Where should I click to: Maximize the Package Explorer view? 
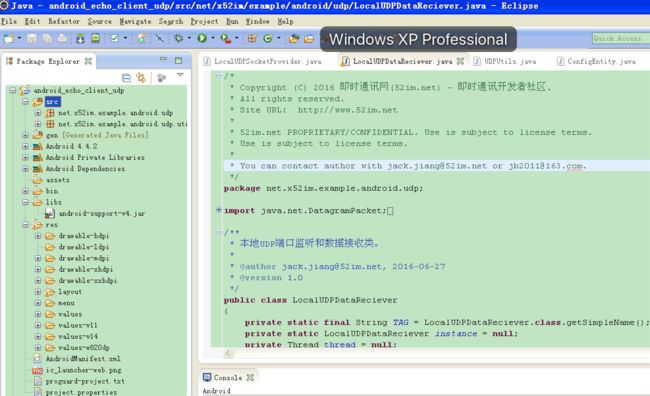[179, 61]
